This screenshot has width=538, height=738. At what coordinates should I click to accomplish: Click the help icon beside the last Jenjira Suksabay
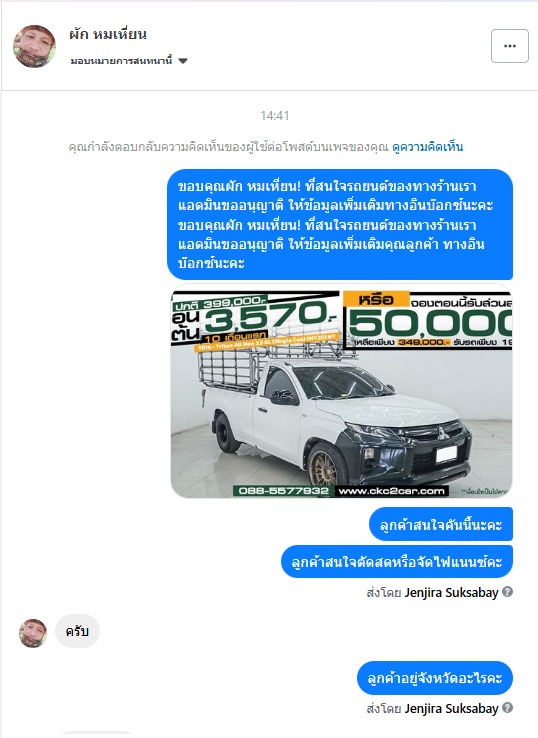coord(507,708)
